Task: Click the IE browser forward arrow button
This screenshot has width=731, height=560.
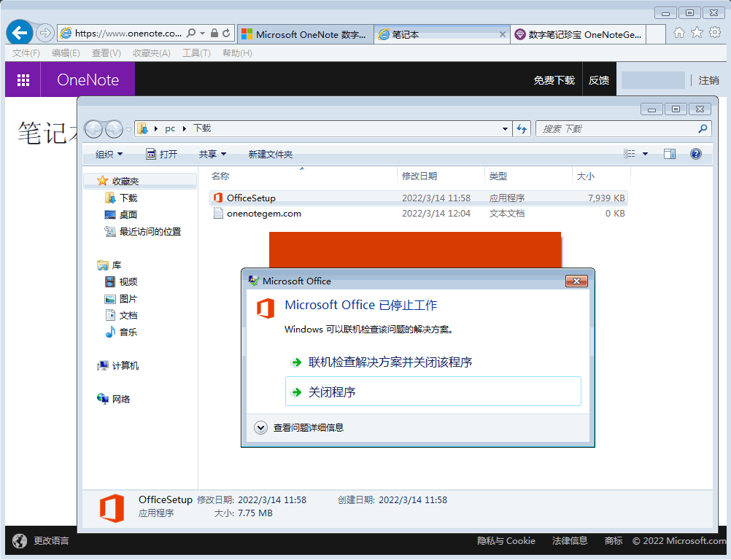Action: [45, 33]
